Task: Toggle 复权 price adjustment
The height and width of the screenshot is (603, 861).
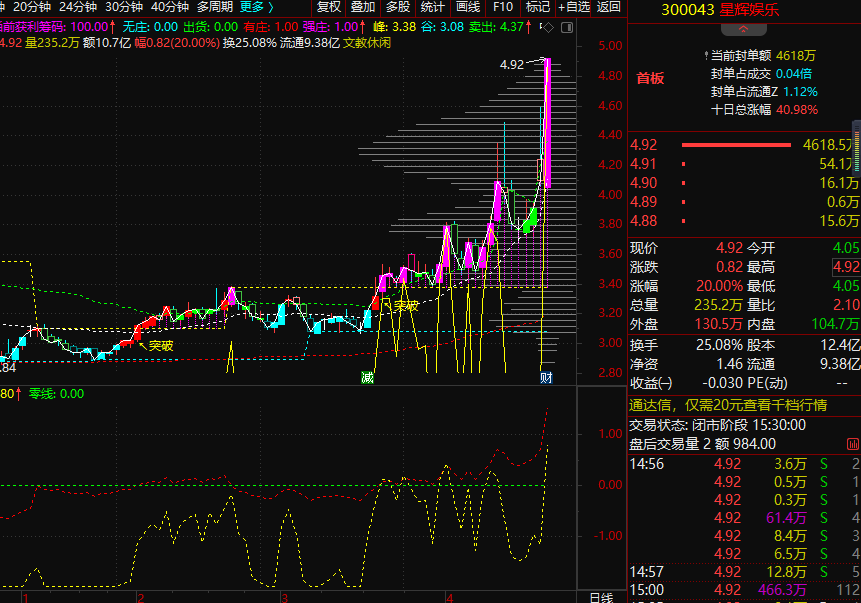Action: 329,7
